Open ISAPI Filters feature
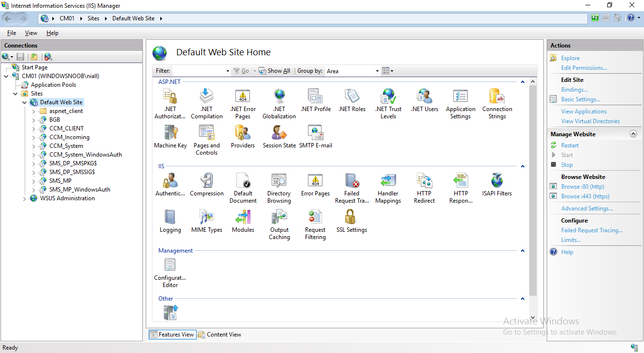This screenshot has height=353, width=644. pos(497,185)
